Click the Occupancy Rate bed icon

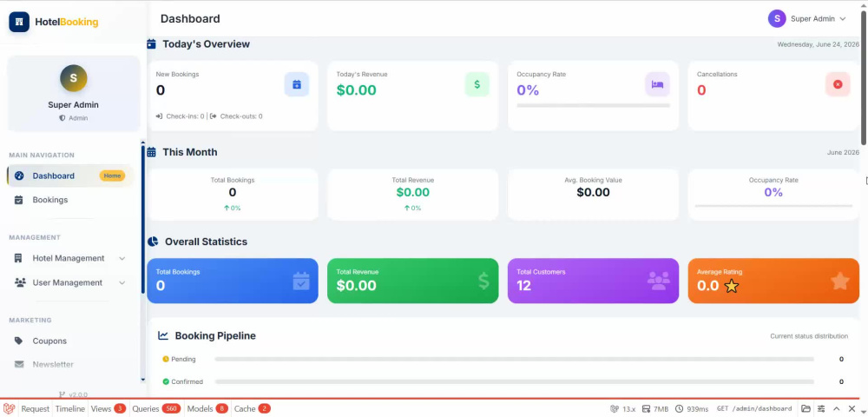point(658,85)
